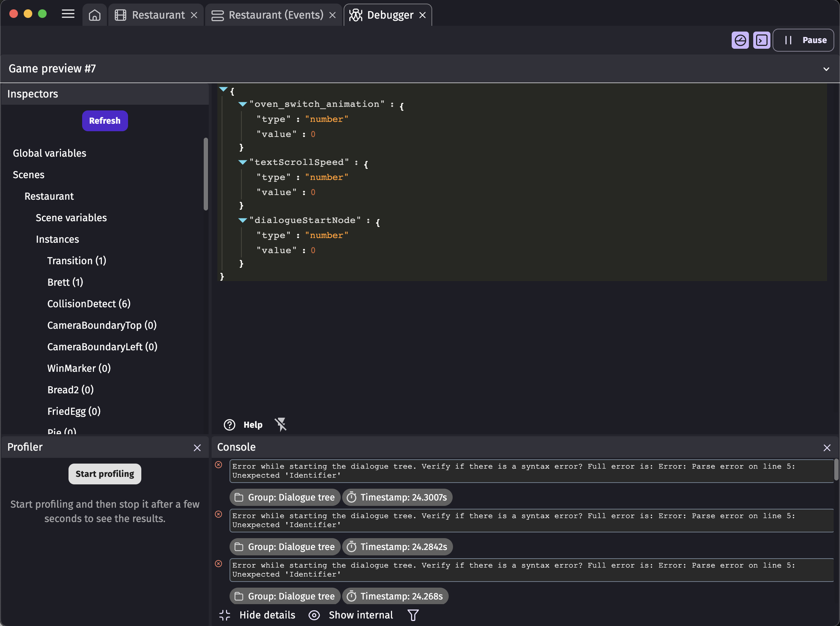
Task: Select Bread2 (0) entry
Action: (x=71, y=390)
